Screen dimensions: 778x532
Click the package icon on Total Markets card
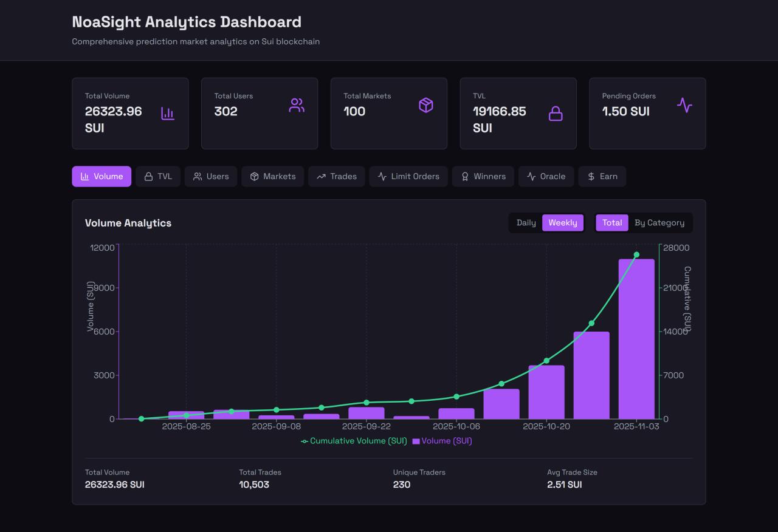coord(425,105)
